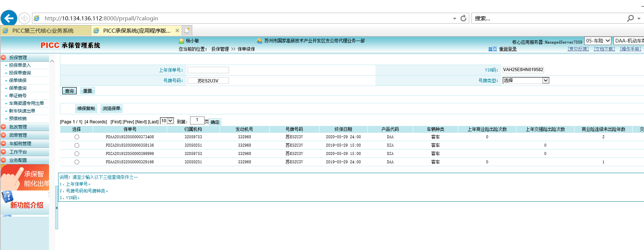Select policy PDAA201832050000329166 radio button
The height and width of the screenshot is (250, 644).
click(x=77, y=162)
